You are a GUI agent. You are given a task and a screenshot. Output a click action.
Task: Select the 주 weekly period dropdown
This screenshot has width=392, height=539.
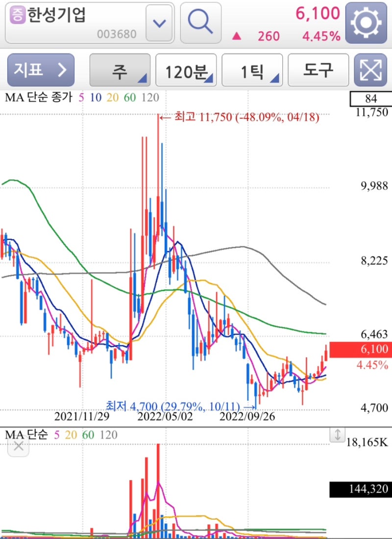[x=120, y=70]
